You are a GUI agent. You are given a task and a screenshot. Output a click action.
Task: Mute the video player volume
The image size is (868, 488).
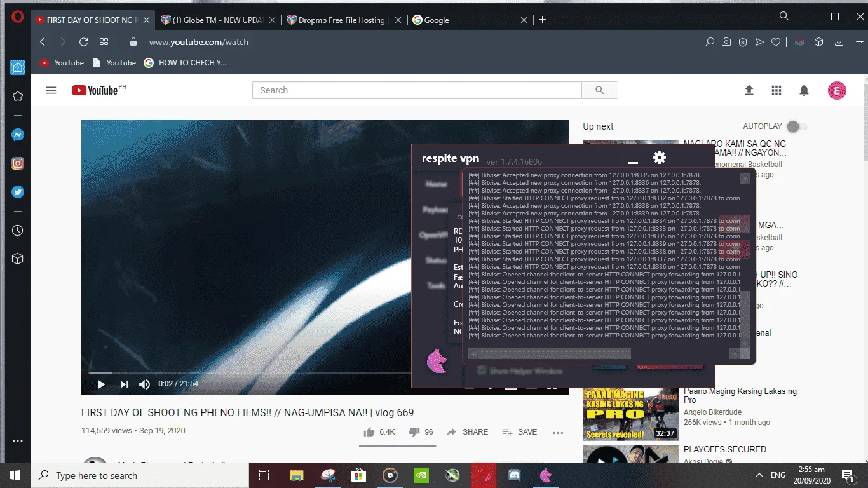145,384
